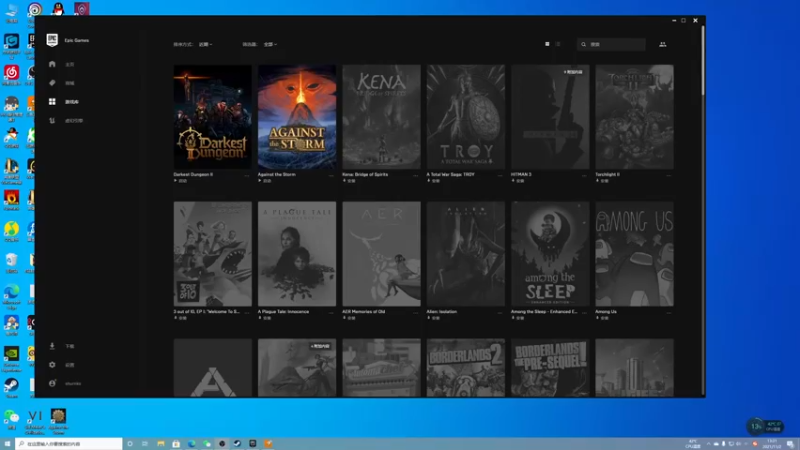Screen dimensions: 800x450
Task: Open more options for Darkest Dungeon II
Action: click(247, 175)
